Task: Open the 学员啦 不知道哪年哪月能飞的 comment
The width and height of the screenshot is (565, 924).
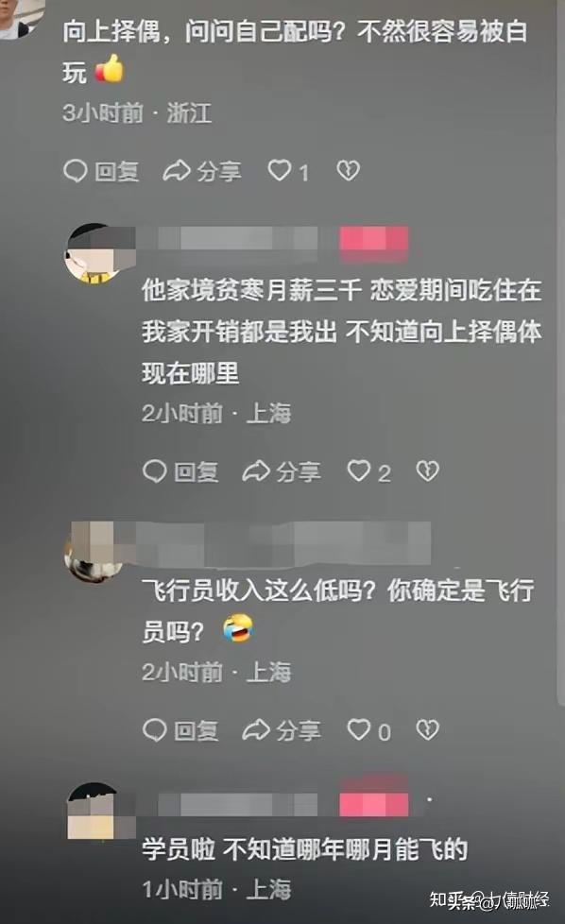Action: [304, 849]
